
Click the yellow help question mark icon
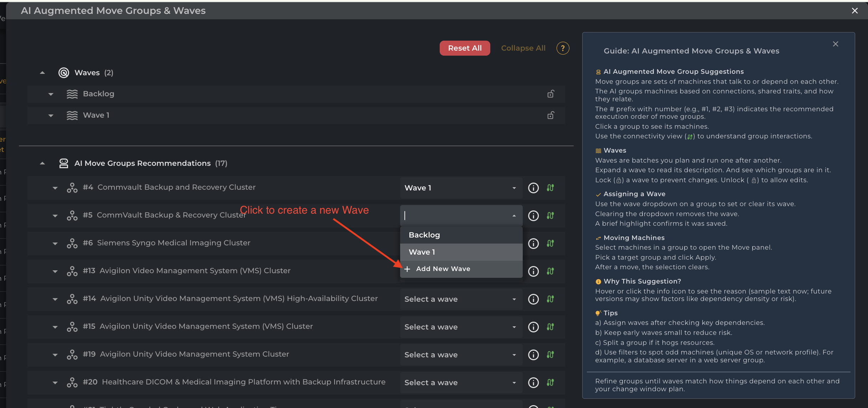[x=563, y=48]
